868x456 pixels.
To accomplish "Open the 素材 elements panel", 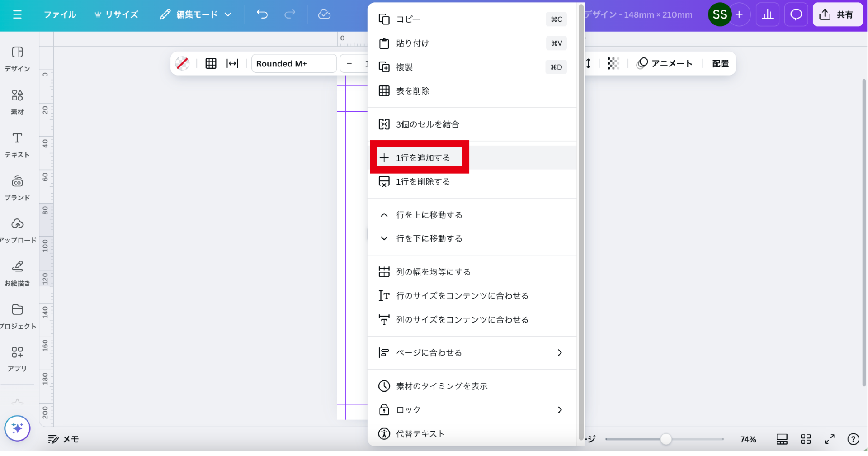I will point(17,102).
